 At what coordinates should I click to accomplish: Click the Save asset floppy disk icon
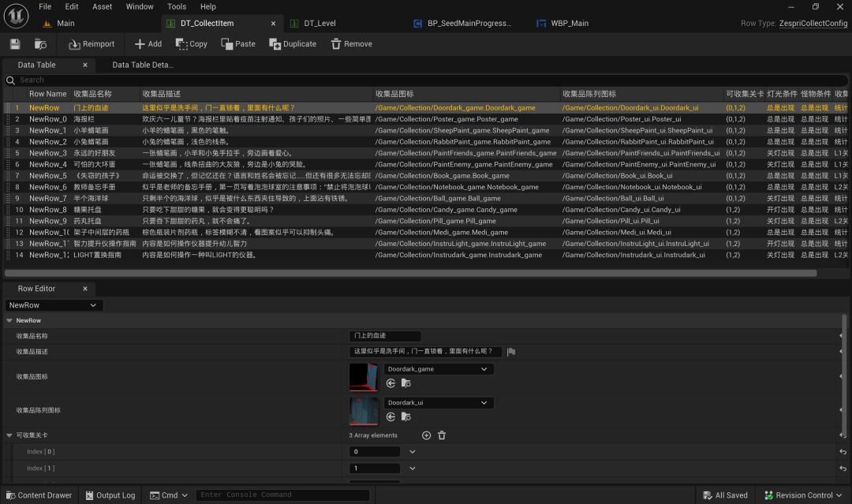coord(15,44)
